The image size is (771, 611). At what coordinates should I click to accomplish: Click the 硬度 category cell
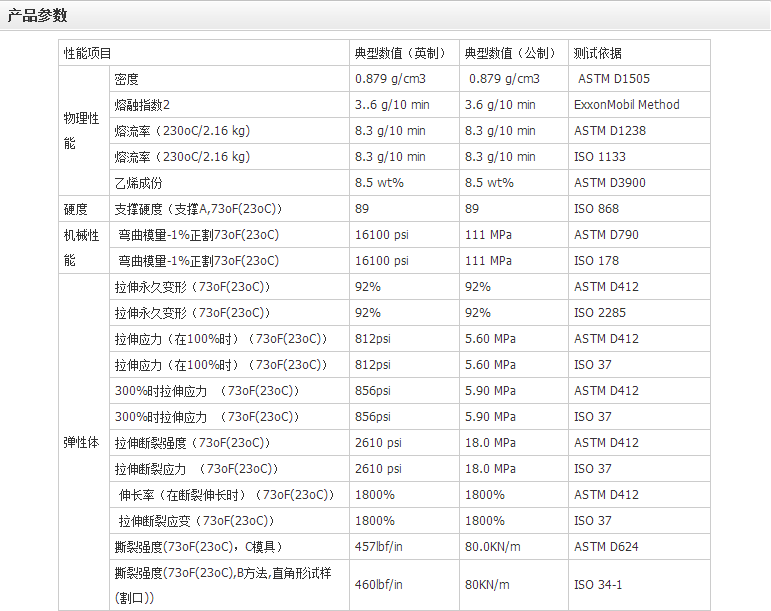pyautogui.click(x=84, y=209)
